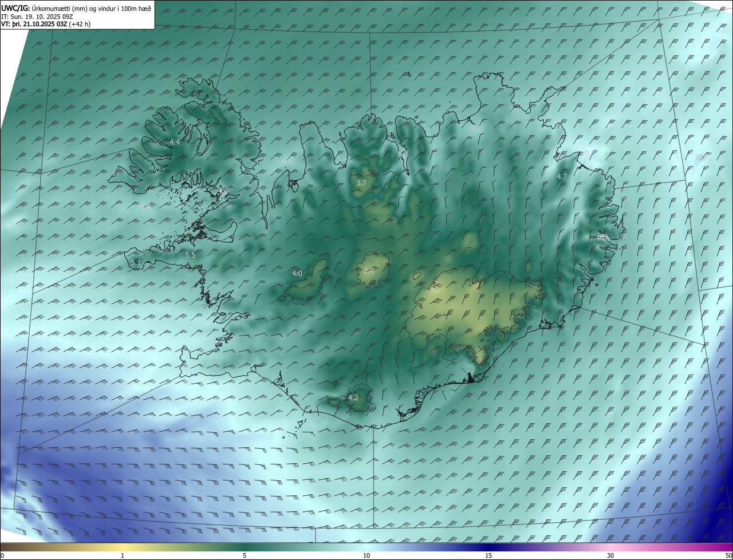Click the valid time 'VT: Þri. 21.10.2025 03Z'
This screenshot has height=560, width=733.
[33, 24]
